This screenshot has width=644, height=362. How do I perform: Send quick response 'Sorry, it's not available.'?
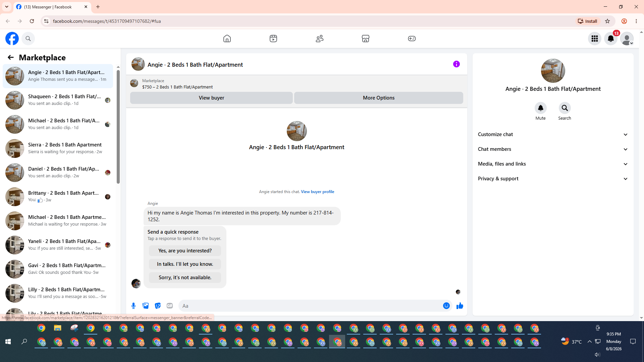coord(185,278)
